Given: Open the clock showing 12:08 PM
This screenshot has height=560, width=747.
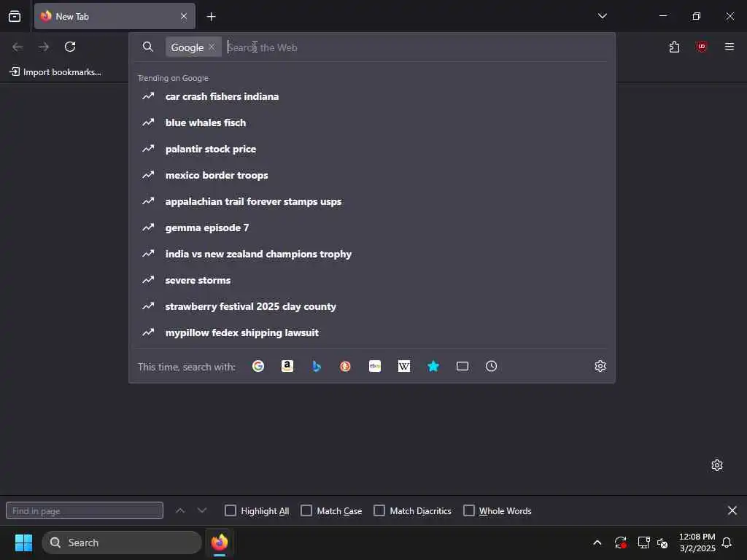Looking at the screenshot, I should tap(697, 542).
